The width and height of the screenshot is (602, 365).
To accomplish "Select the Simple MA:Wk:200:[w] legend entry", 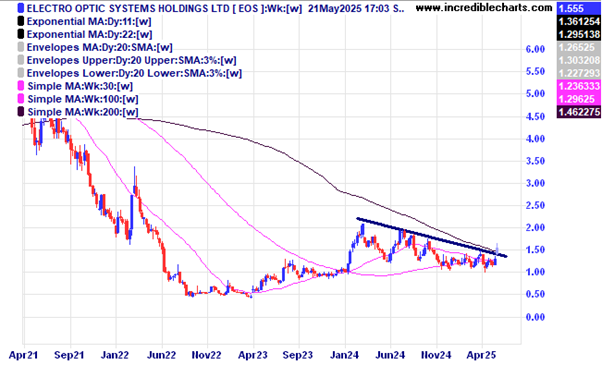I will [83, 112].
